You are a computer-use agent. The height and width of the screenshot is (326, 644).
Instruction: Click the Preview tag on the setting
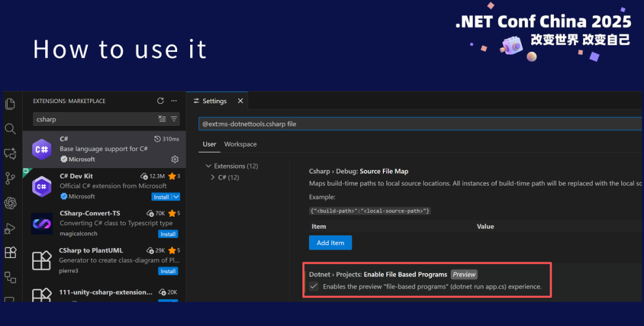coord(464,274)
